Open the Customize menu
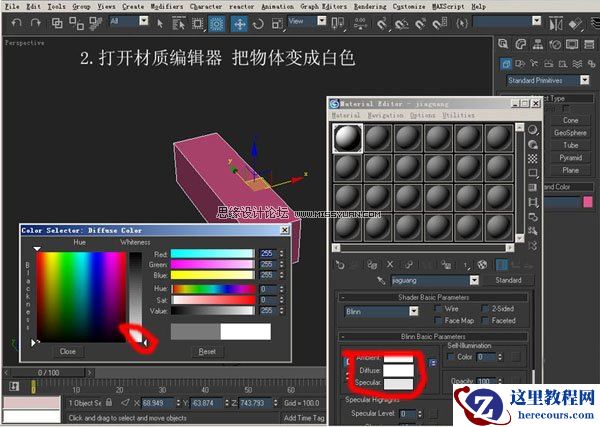This screenshot has height=427, width=600. click(409, 7)
